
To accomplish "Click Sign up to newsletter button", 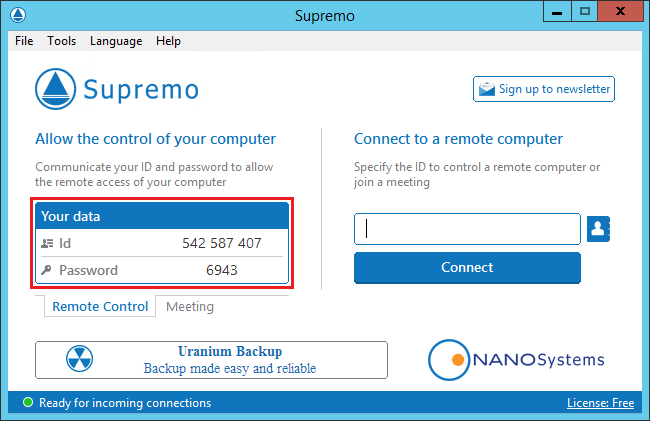I will tap(544, 89).
